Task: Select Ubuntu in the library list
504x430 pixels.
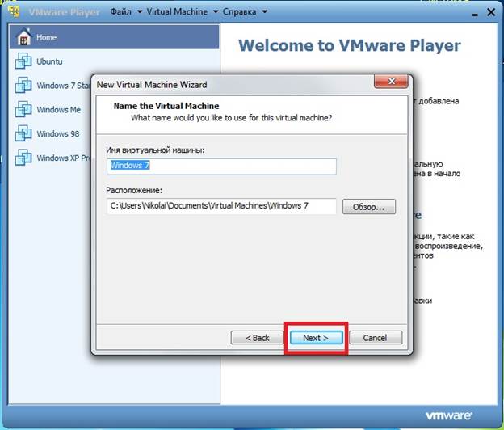Action: coord(115,61)
